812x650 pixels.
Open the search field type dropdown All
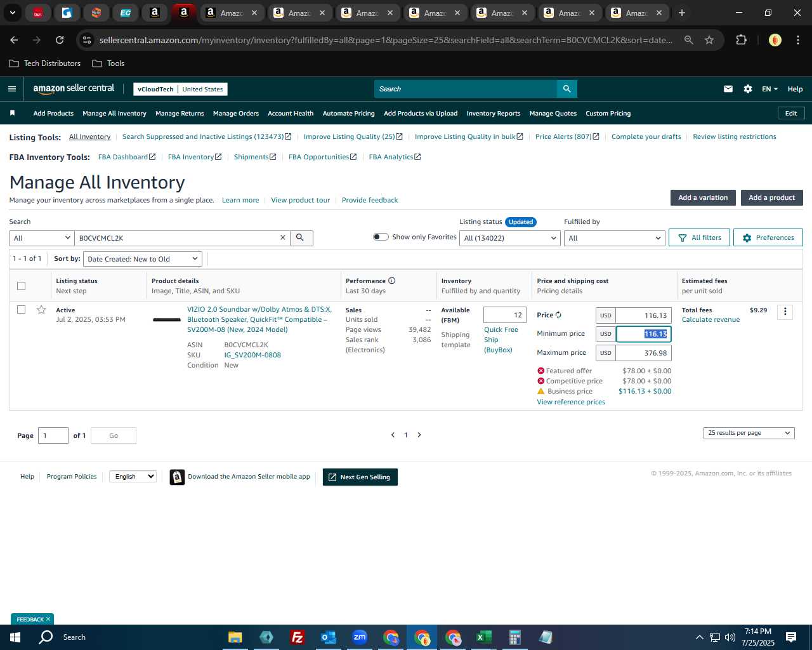42,238
